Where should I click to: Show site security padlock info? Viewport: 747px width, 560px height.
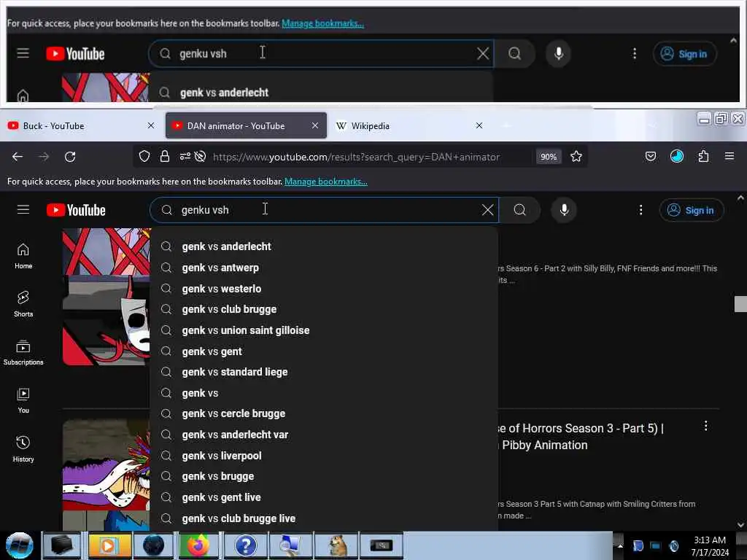[x=165, y=156]
